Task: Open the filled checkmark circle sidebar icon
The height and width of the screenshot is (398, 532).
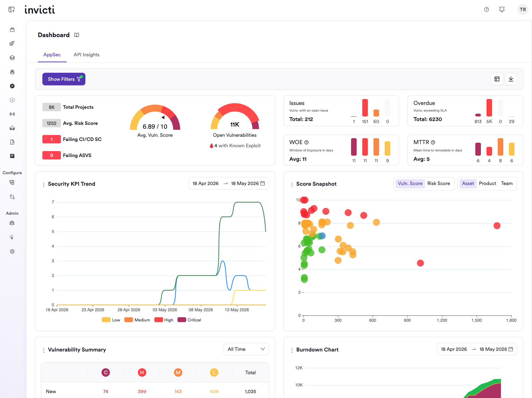Action: [12, 86]
